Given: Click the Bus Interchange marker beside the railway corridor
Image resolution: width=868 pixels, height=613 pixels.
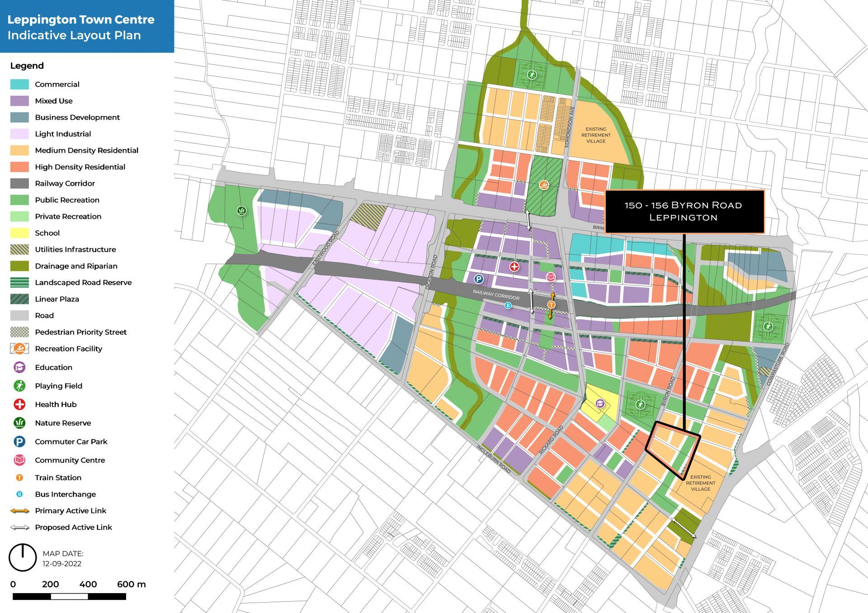Looking at the screenshot, I should pos(508,306).
